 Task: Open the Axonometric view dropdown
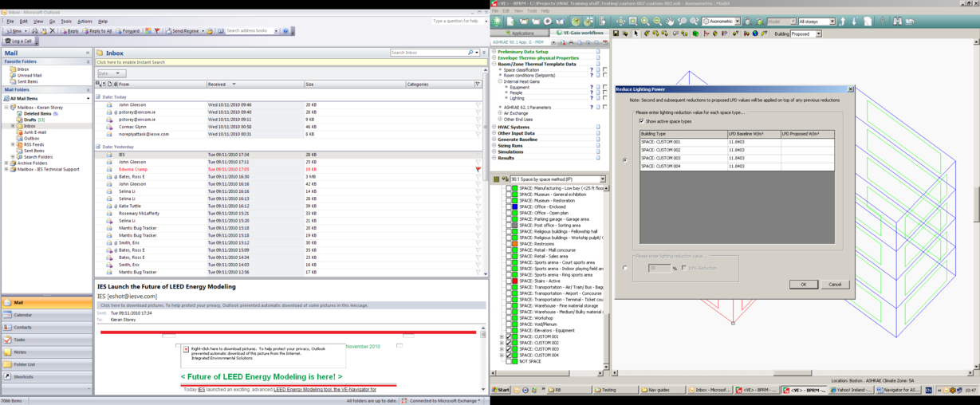[737, 22]
